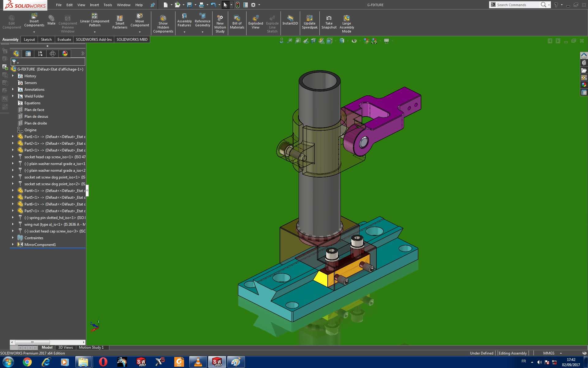Open the Insert menu

pyautogui.click(x=94, y=5)
